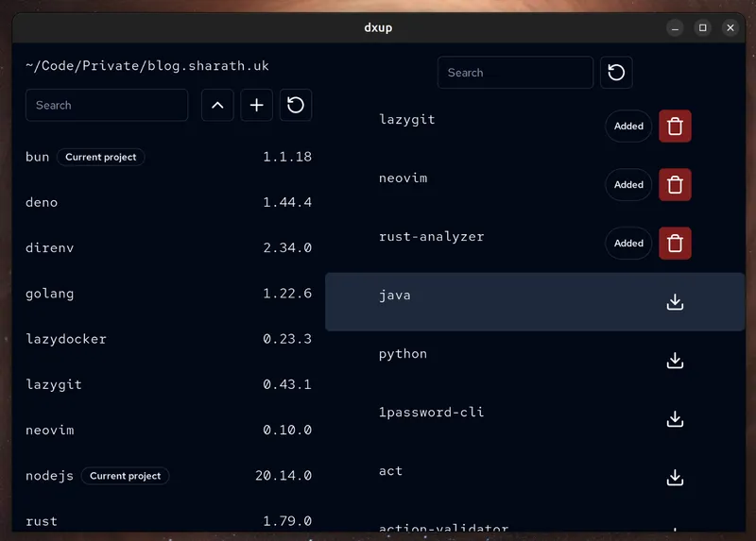Image resolution: width=756 pixels, height=541 pixels.
Task: Focus the plugins Search field
Action: tap(515, 73)
